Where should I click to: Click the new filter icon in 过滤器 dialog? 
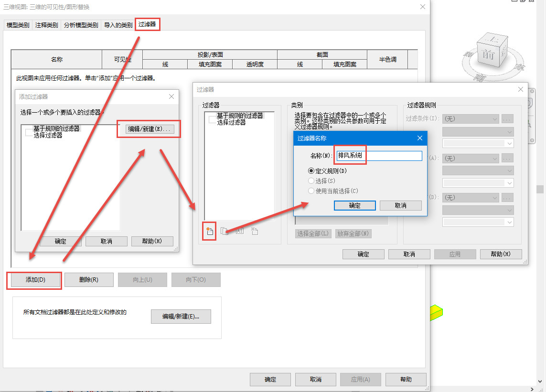point(210,231)
